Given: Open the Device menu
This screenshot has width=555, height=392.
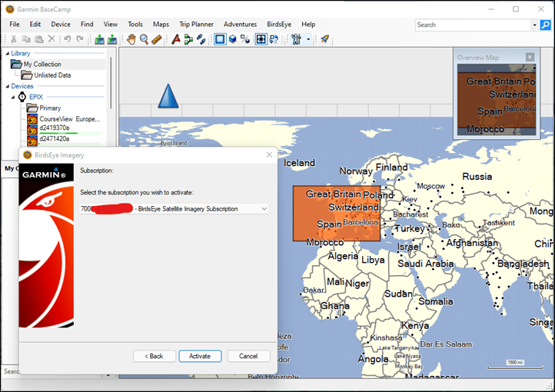Looking at the screenshot, I should [61, 24].
